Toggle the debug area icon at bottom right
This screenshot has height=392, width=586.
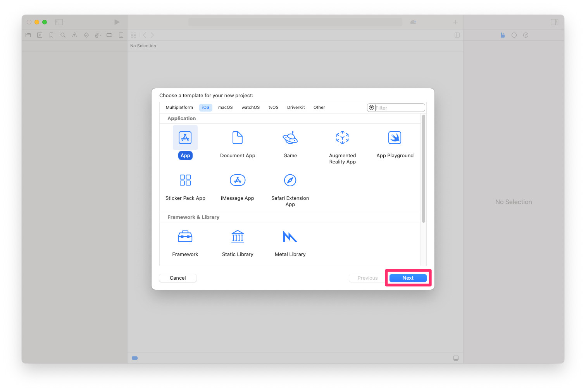[x=456, y=358]
